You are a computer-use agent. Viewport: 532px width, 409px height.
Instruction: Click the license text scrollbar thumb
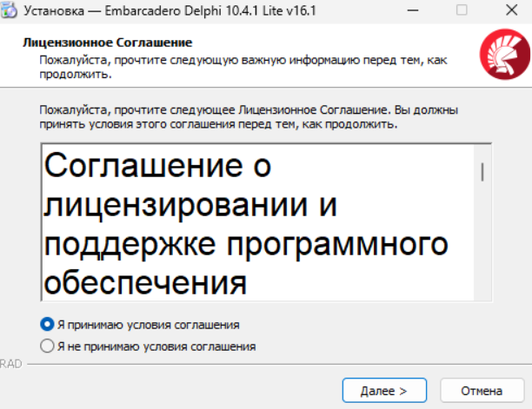coord(482,170)
